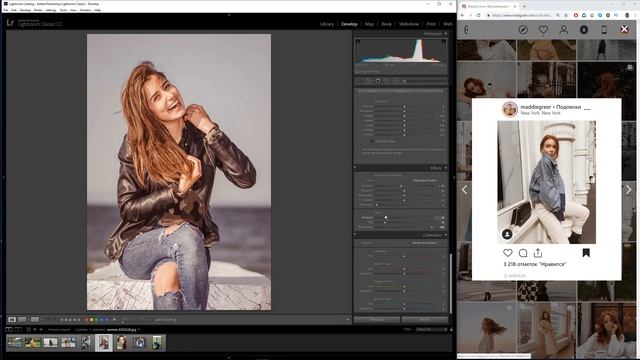Toggle the filmstrip filter switch
This screenshot has width=640, height=360.
click(451, 329)
